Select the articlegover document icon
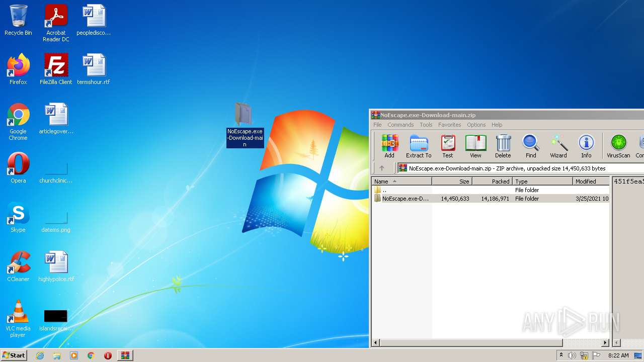Viewport: 644px width, 362px height. point(56,119)
